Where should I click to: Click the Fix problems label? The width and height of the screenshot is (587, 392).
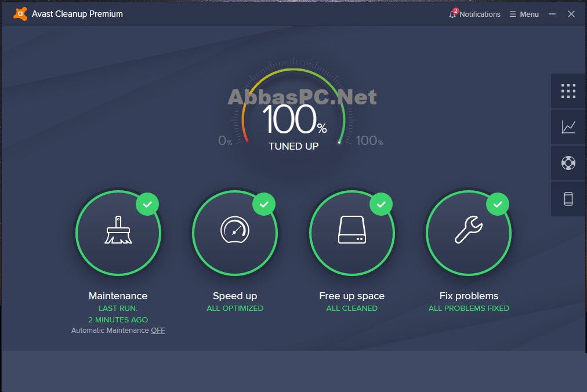469,296
